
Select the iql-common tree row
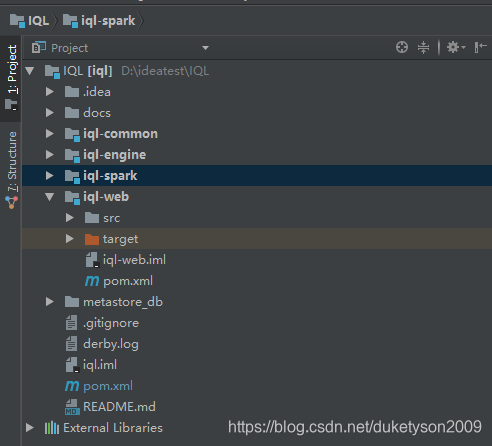[x=257, y=134]
